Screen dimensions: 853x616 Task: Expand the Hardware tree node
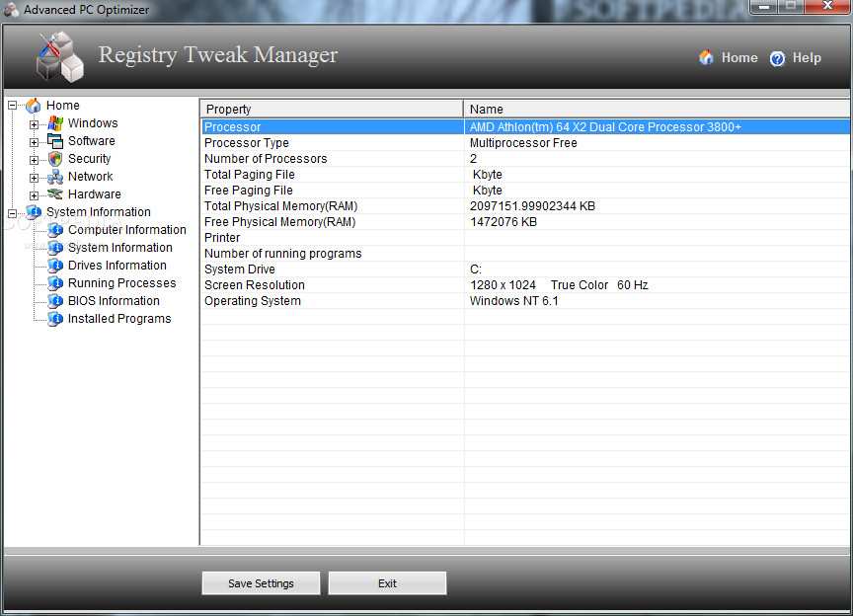34,195
